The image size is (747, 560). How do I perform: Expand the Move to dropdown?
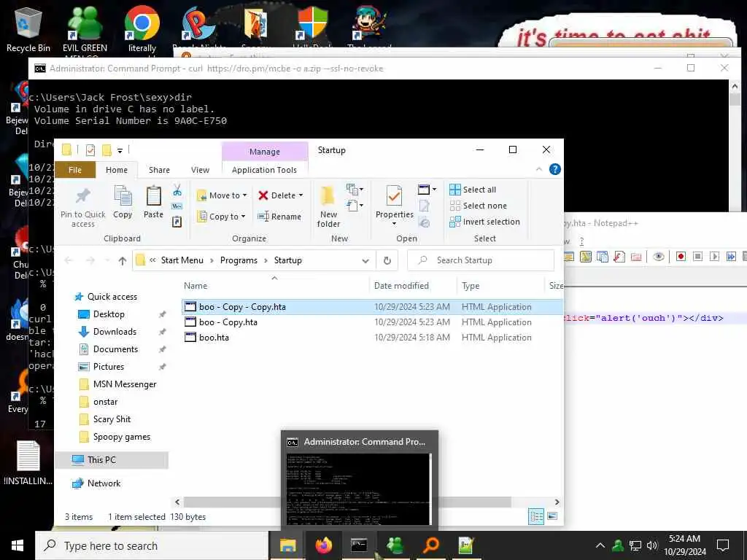(244, 195)
